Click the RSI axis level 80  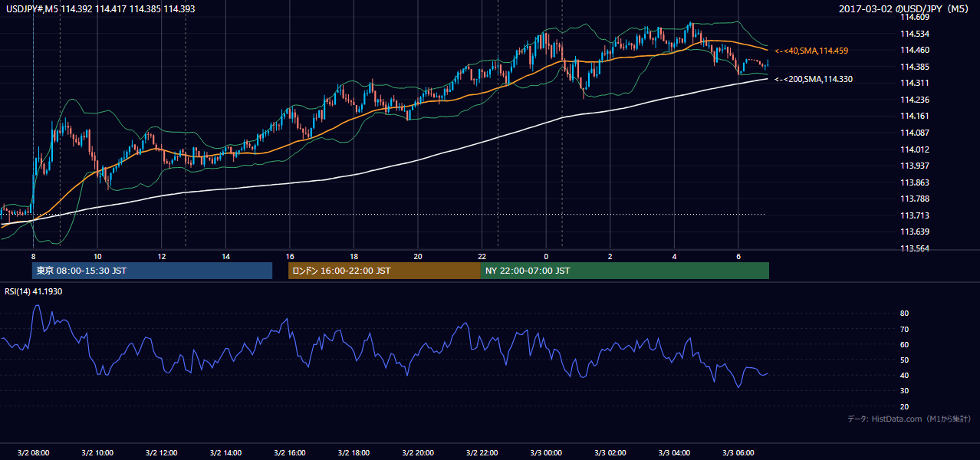click(x=905, y=314)
